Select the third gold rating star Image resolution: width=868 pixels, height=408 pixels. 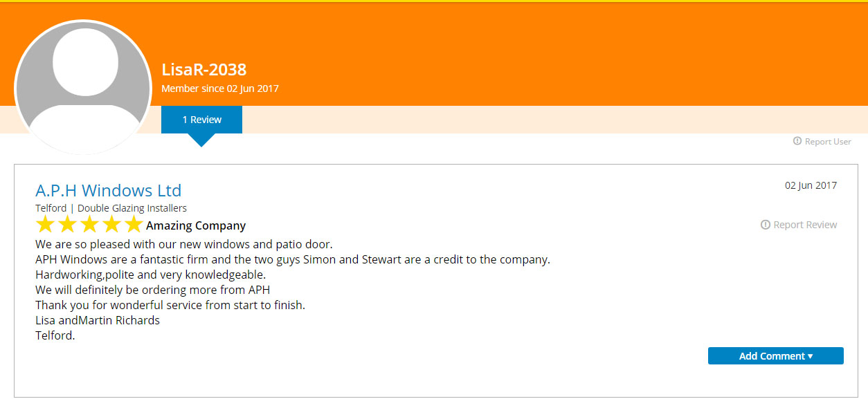89,225
